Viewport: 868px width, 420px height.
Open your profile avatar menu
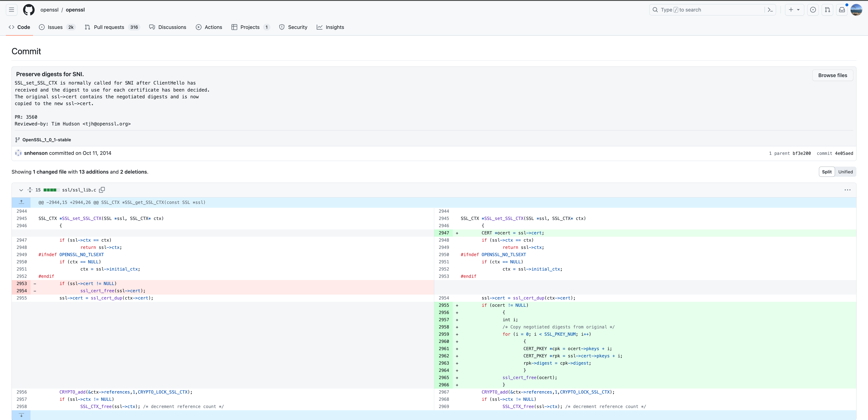point(856,9)
